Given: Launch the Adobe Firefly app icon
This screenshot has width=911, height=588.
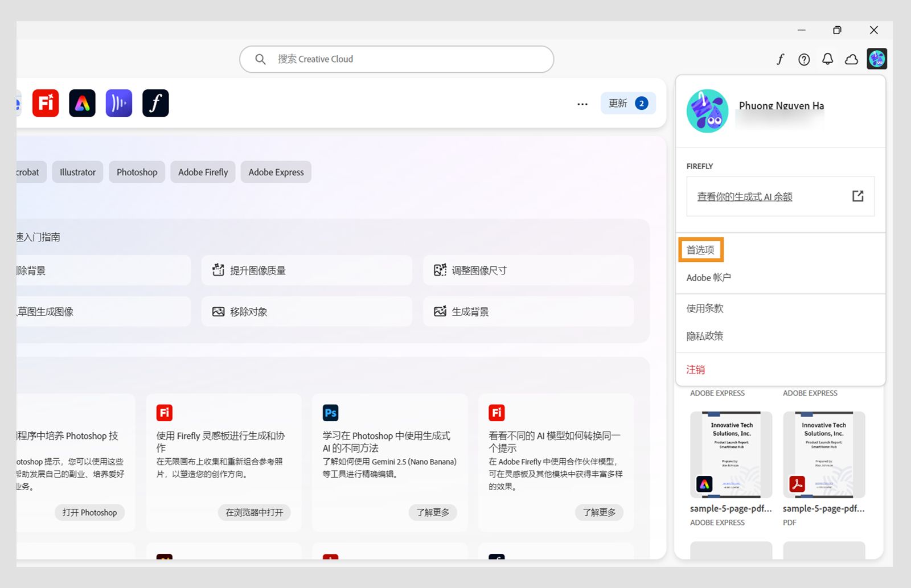Looking at the screenshot, I should tap(46, 103).
